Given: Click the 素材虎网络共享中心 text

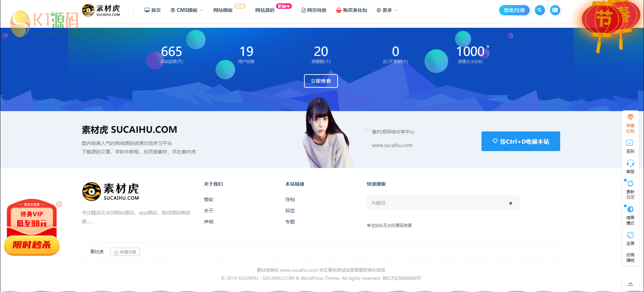Looking at the screenshot, I should point(393,132).
